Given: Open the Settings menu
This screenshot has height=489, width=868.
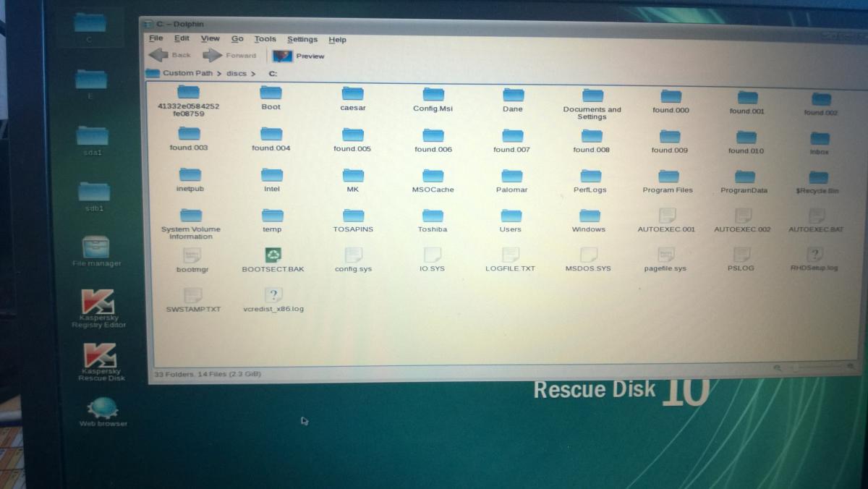Looking at the screenshot, I should click(x=302, y=40).
